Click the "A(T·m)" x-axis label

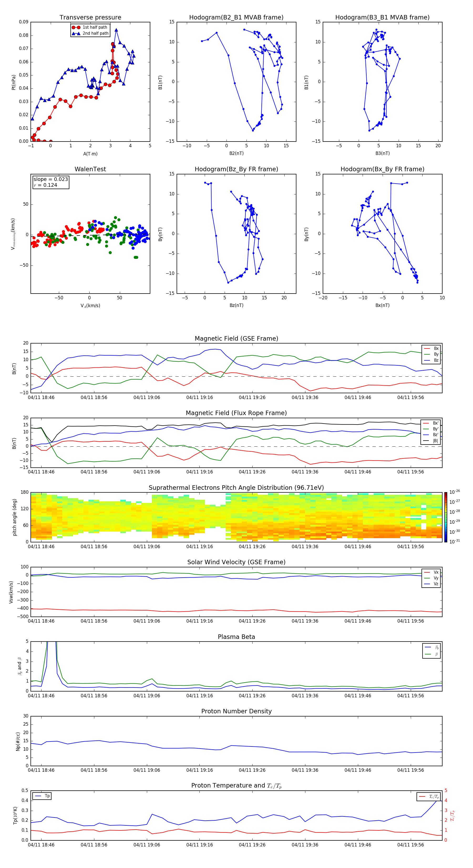click(x=90, y=154)
